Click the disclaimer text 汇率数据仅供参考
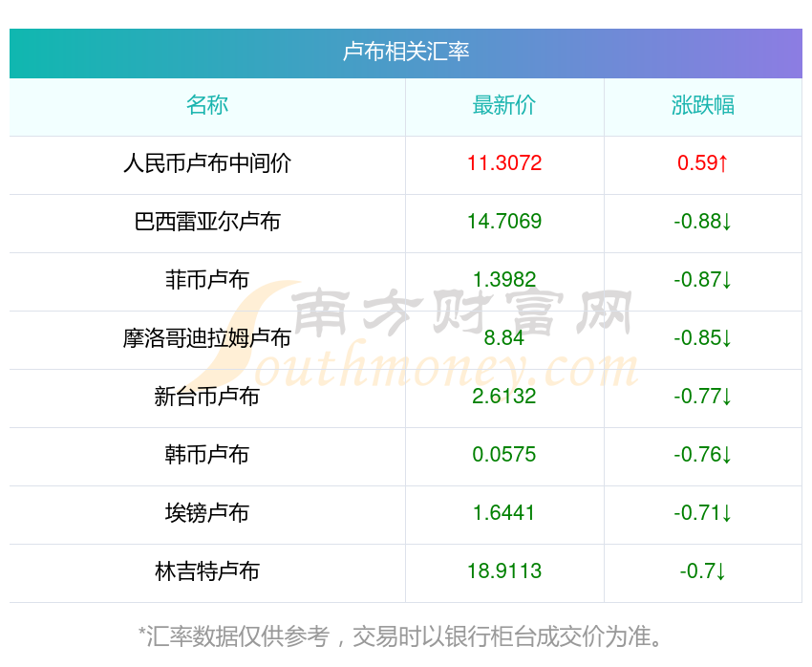Image resolution: width=812 pixels, height=667 pixels. pyautogui.click(x=238, y=636)
